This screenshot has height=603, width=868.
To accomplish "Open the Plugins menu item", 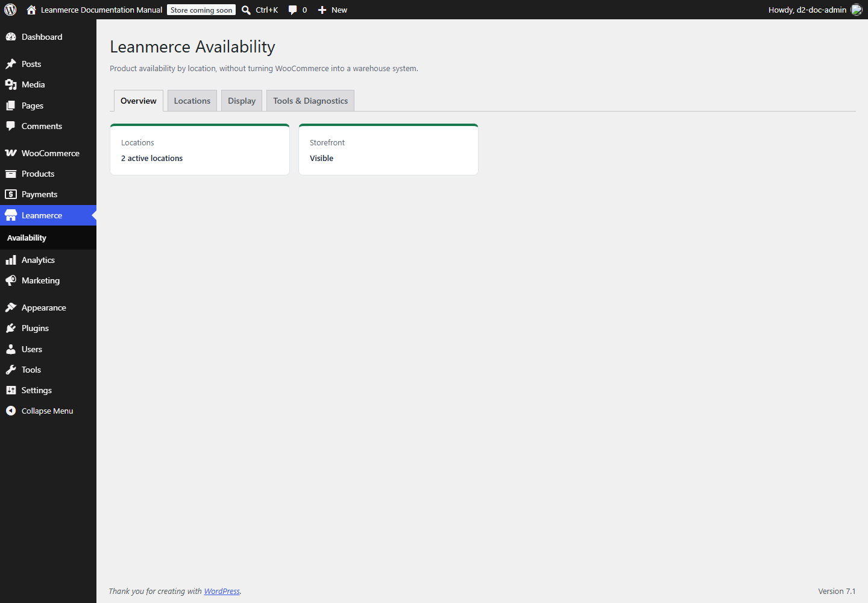I will (x=48, y=328).
